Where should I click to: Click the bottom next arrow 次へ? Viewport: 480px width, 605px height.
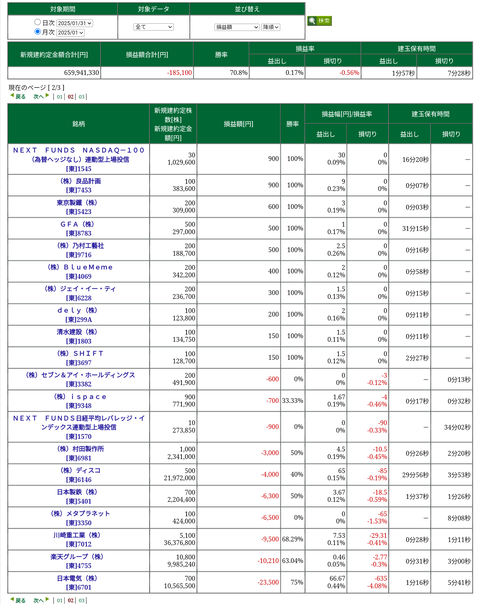point(41,600)
